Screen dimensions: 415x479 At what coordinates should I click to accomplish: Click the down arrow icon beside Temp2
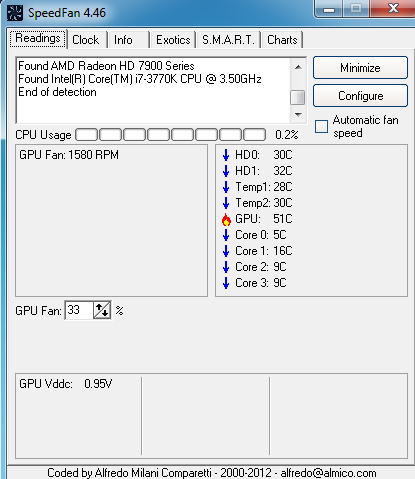226,203
